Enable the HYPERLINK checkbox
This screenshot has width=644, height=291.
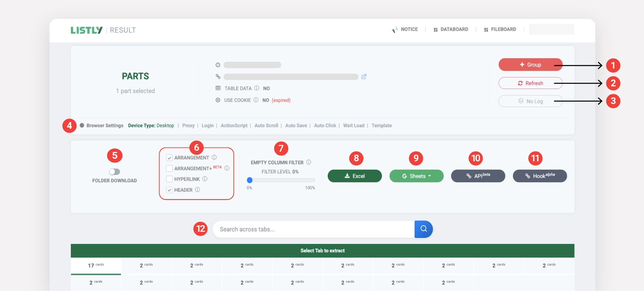click(169, 179)
